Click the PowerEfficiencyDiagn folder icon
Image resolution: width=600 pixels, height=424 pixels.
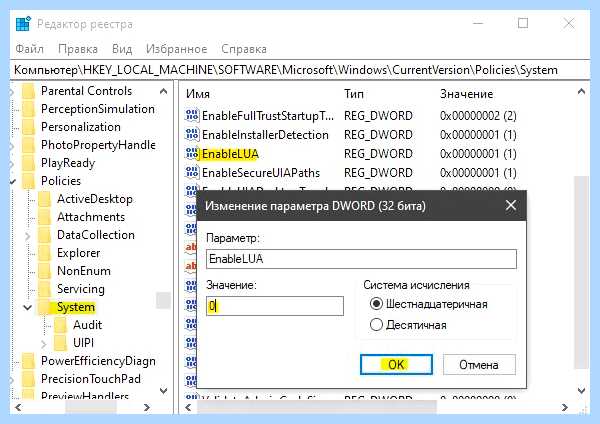28,361
